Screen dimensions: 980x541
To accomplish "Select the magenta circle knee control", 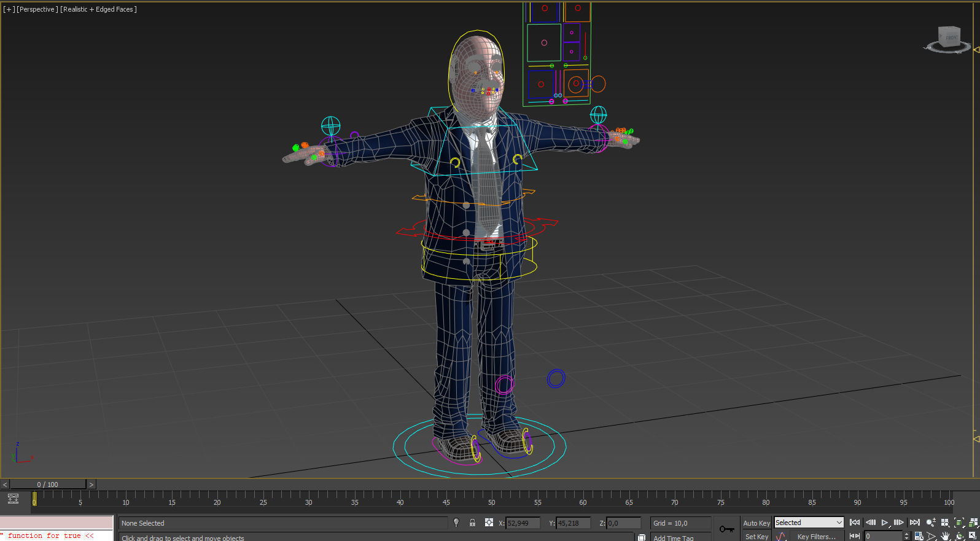I will click(x=504, y=385).
